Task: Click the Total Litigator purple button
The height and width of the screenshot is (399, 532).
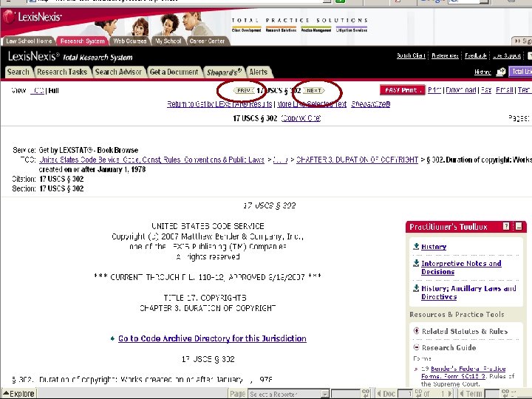Action: pyautogui.click(x=520, y=72)
